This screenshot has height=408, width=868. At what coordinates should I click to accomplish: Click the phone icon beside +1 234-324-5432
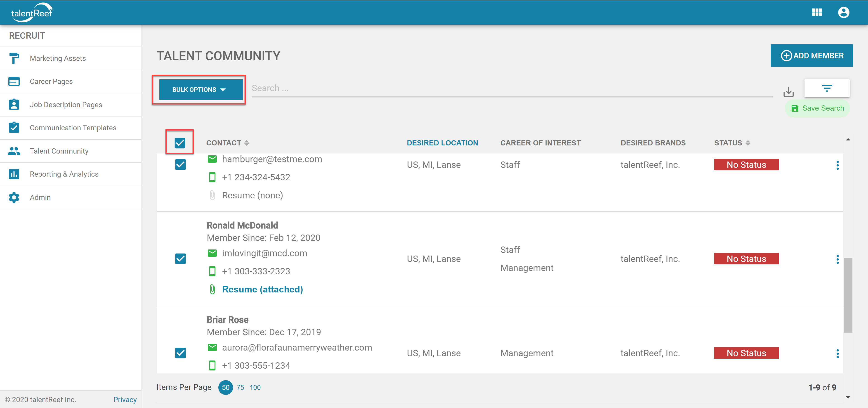pos(212,177)
